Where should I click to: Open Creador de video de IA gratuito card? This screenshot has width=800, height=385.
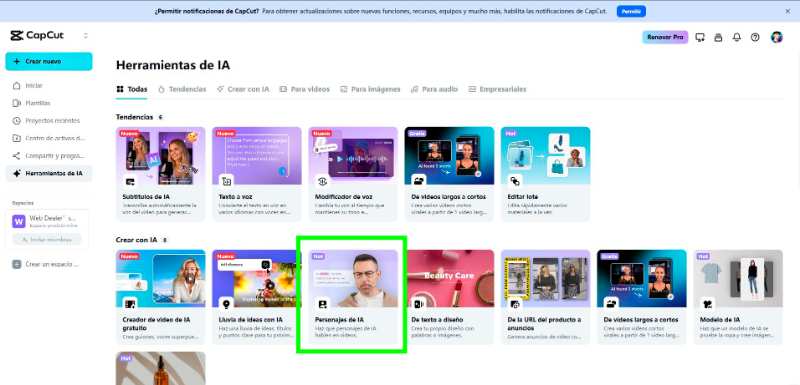pyautogui.click(x=161, y=297)
